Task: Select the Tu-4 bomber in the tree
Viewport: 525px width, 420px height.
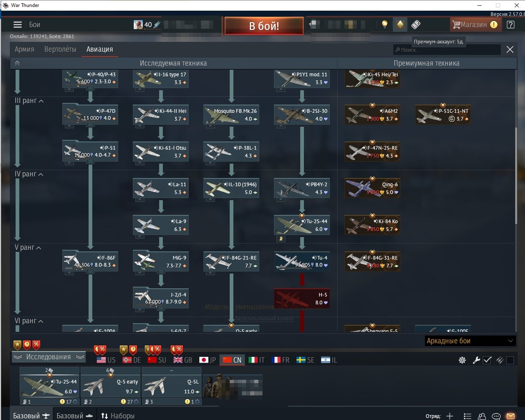Action: pos(301,261)
